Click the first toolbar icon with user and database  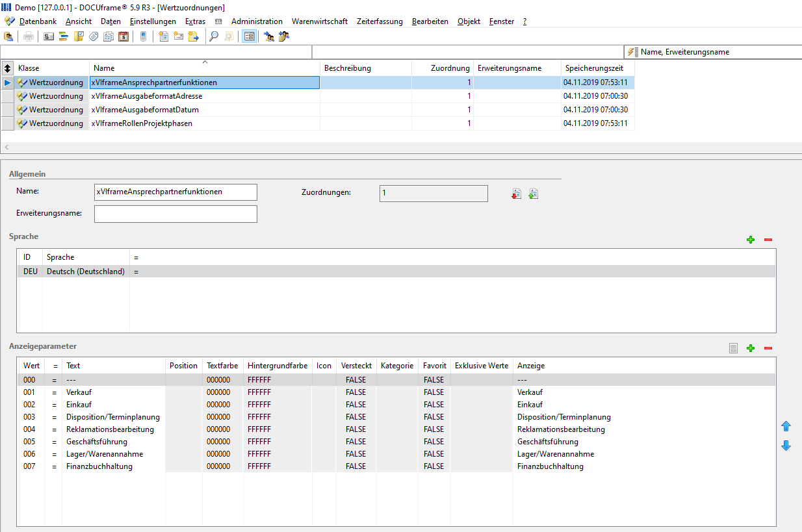click(8, 36)
